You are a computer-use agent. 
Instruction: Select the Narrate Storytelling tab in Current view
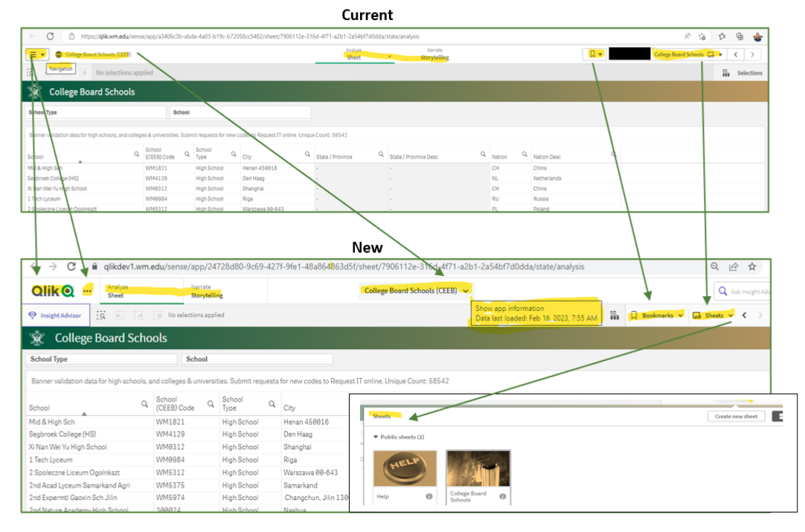tap(434, 54)
